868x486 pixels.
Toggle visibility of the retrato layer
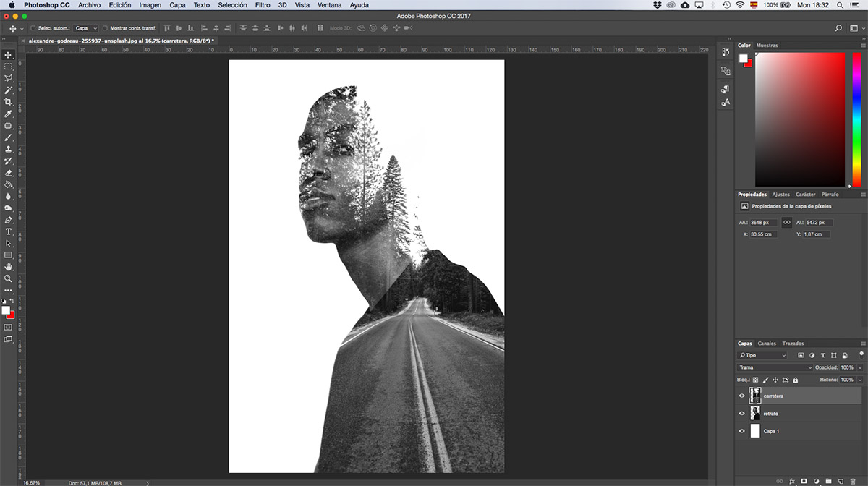click(741, 414)
